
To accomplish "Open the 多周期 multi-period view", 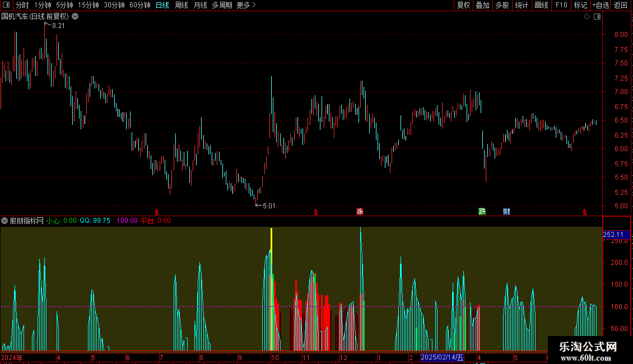I will (222, 5).
